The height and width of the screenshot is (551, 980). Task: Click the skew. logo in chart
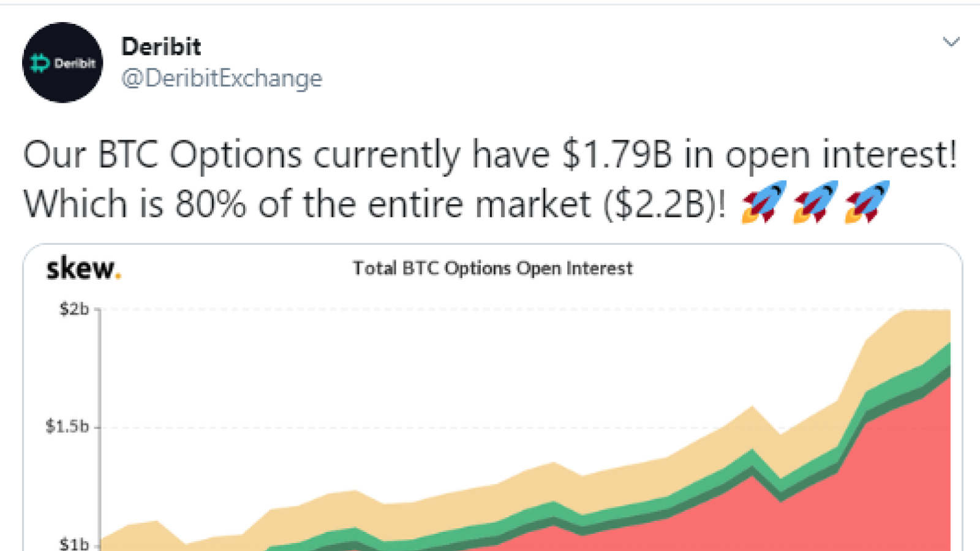(84, 268)
